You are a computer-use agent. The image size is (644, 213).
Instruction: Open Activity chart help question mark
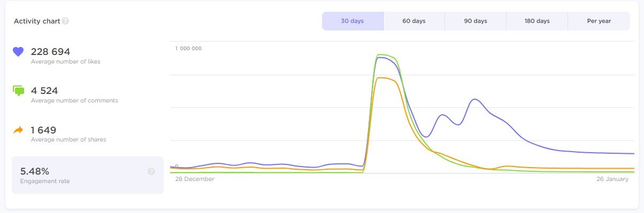pos(65,21)
